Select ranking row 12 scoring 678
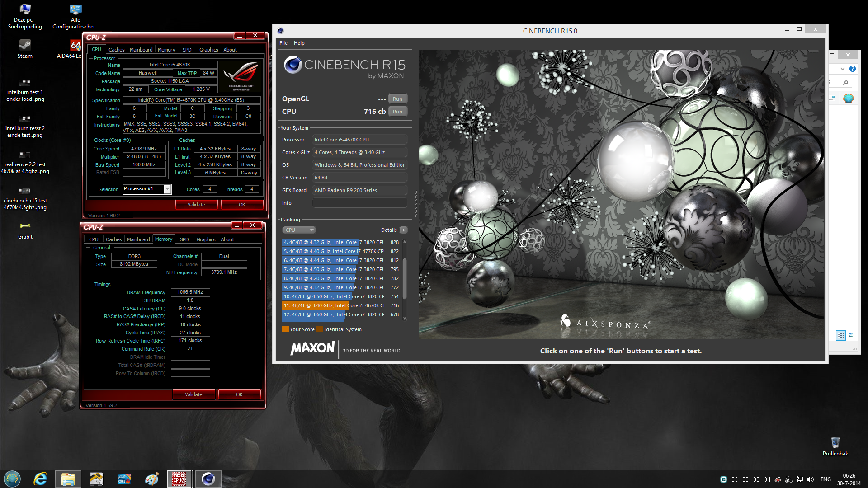Viewport: 868px width, 488px height. tap(341, 314)
